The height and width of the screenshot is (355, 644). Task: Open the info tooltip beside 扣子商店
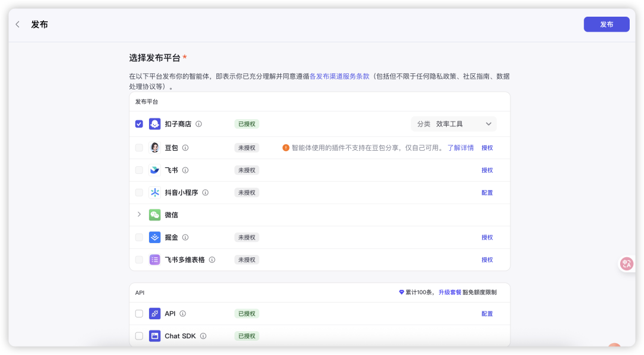click(x=197, y=124)
